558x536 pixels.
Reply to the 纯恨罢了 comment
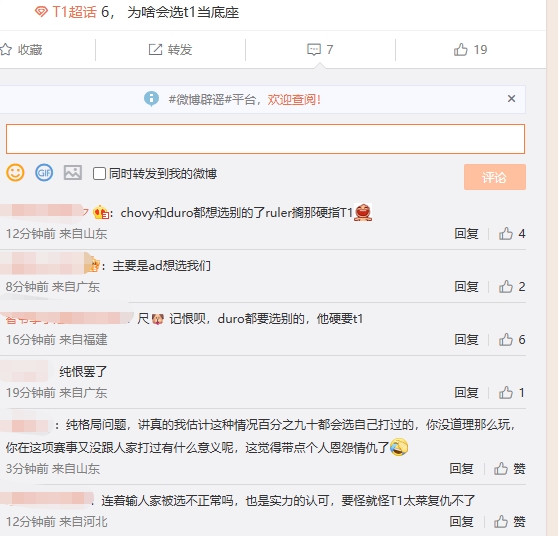tap(466, 393)
